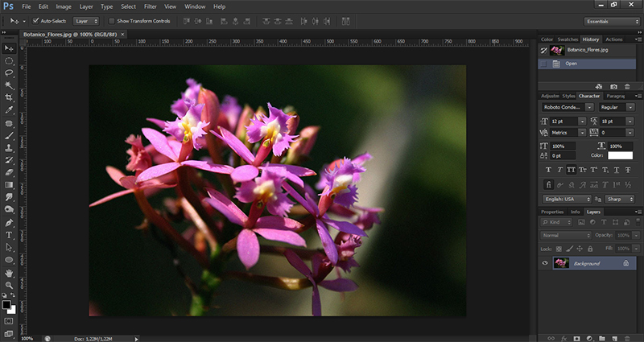The height and width of the screenshot is (342, 644).
Task: Pick the Eyedropper tool
Action: click(x=9, y=110)
